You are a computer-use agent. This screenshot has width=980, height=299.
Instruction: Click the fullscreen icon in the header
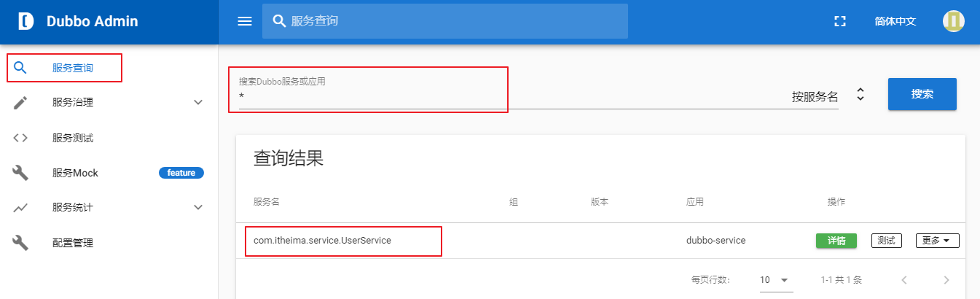pos(839,21)
